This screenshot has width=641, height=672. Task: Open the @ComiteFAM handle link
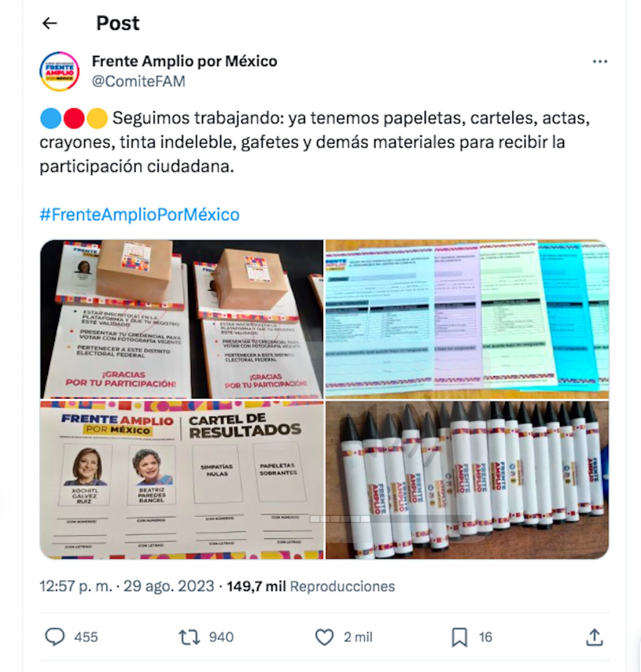(139, 81)
